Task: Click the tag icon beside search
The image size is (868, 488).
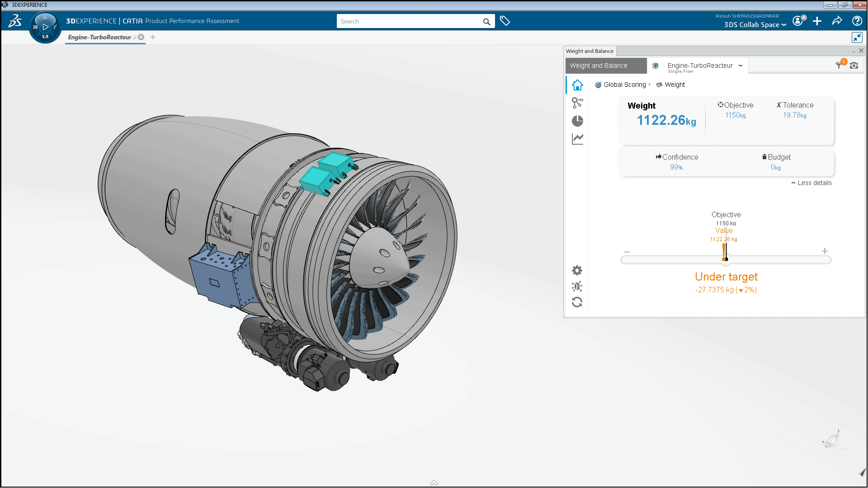Action: pos(505,21)
